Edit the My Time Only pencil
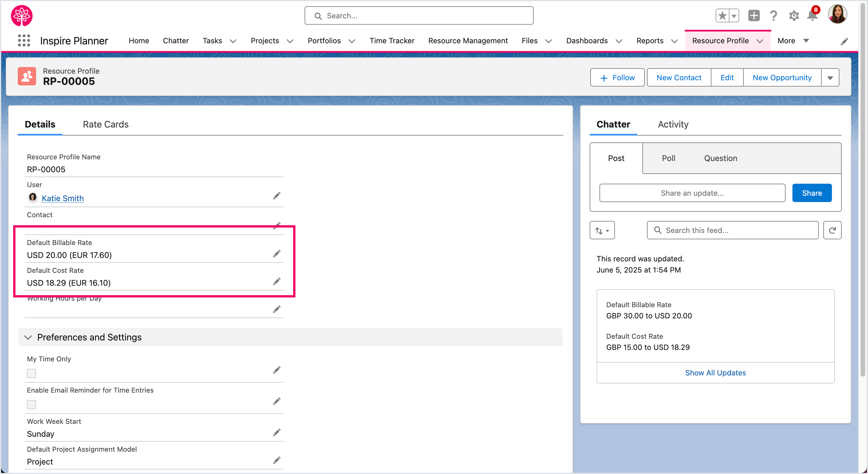Image resolution: width=868 pixels, height=474 pixels. (277, 370)
